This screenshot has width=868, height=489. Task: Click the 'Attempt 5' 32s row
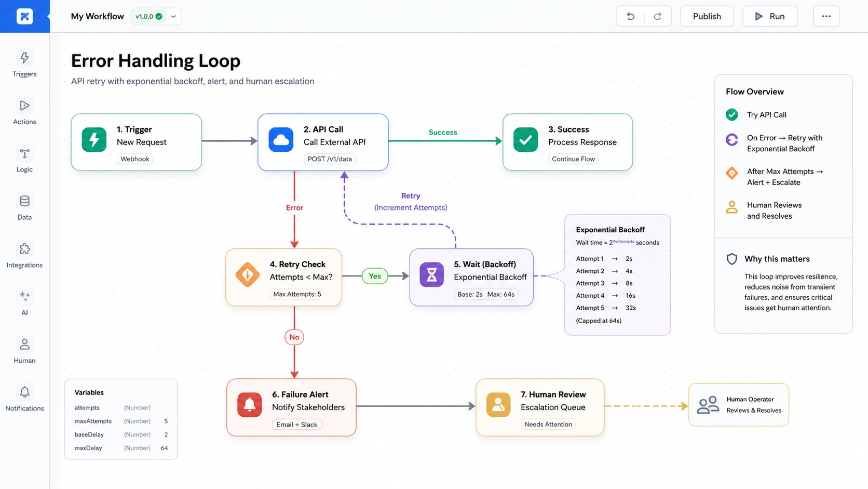606,308
